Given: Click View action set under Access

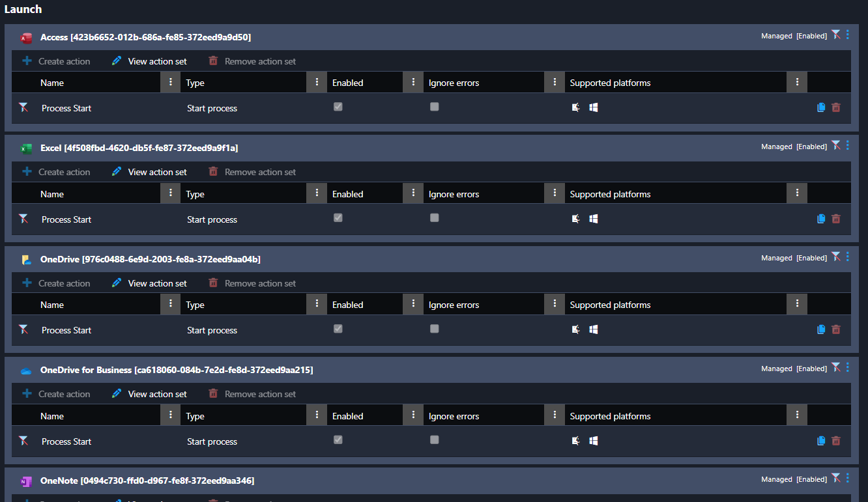Looking at the screenshot, I should click(x=149, y=61).
